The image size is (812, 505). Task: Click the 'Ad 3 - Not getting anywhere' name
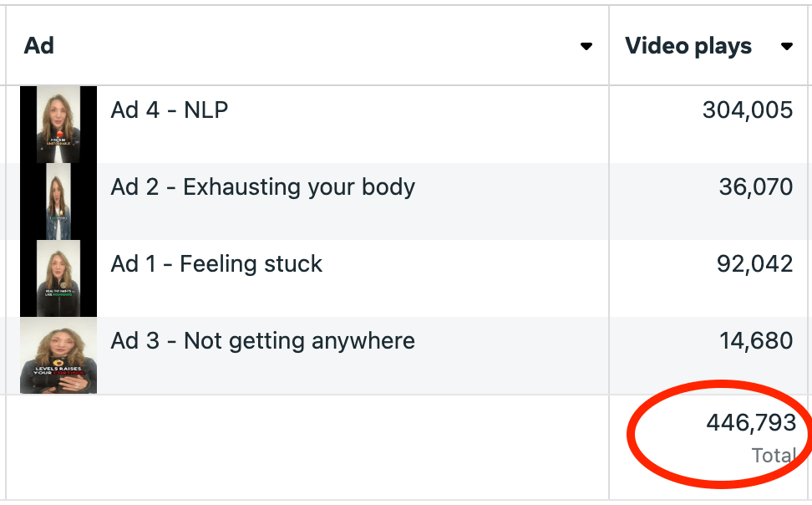pyautogui.click(x=262, y=341)
